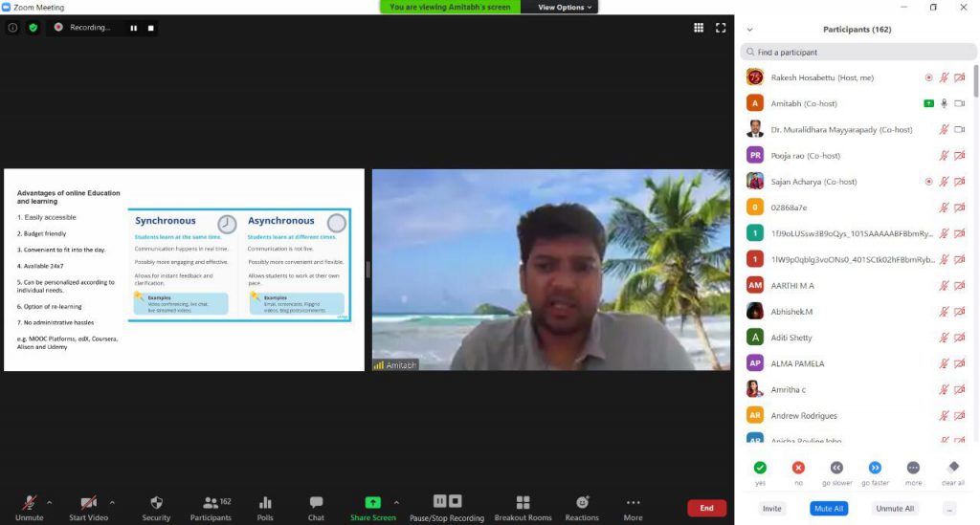Open more options in participants footer

point(948,509)
